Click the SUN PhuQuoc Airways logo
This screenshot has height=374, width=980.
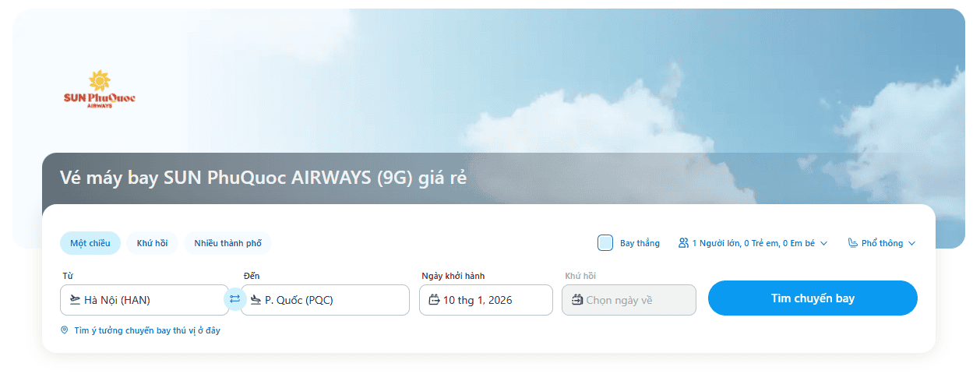[100, 90]
